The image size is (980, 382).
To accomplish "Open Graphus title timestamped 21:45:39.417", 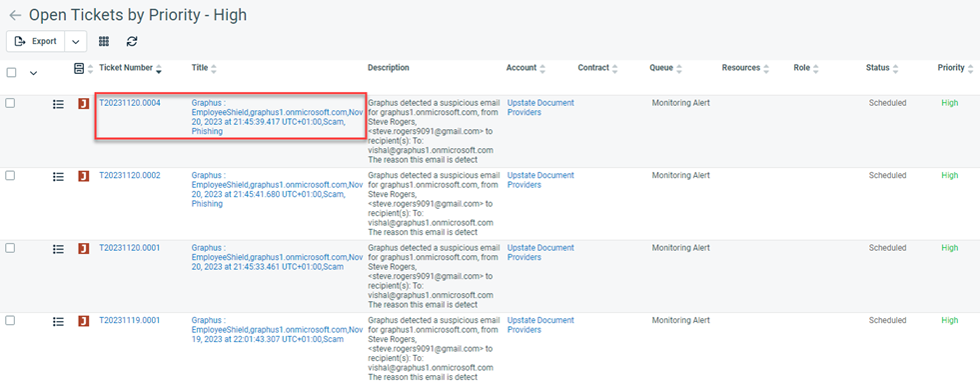I will pyautogui.click(x=277, y=117).
